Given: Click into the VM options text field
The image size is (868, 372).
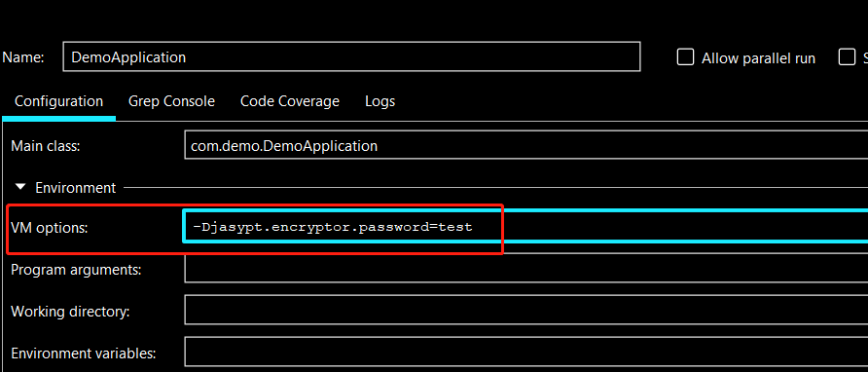Looking at the screenshot, I should click(525, 226).
